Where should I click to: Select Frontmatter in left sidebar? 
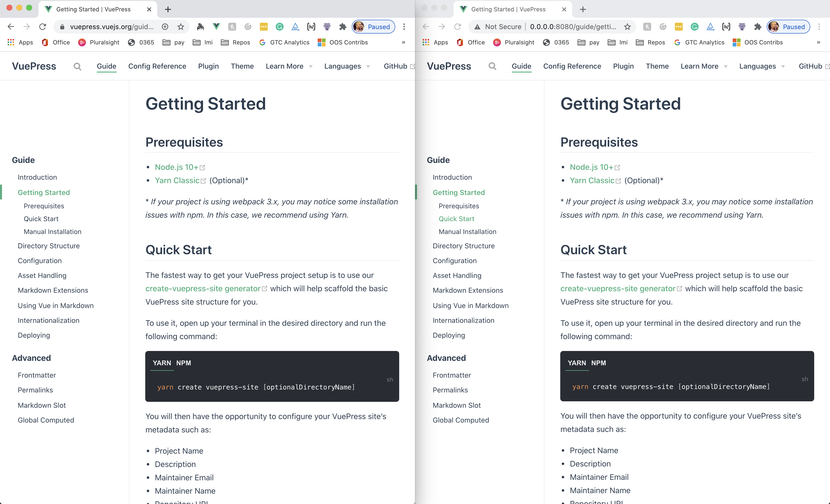point(37,375)
